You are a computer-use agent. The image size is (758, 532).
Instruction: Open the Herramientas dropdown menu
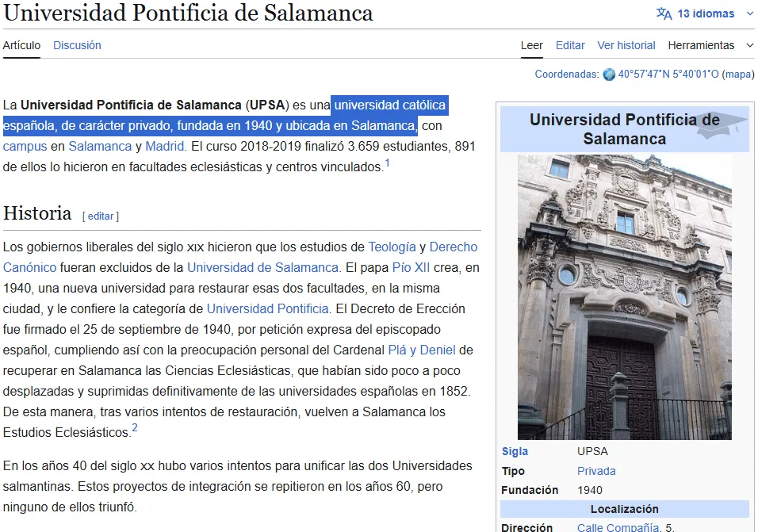(710, 45)
